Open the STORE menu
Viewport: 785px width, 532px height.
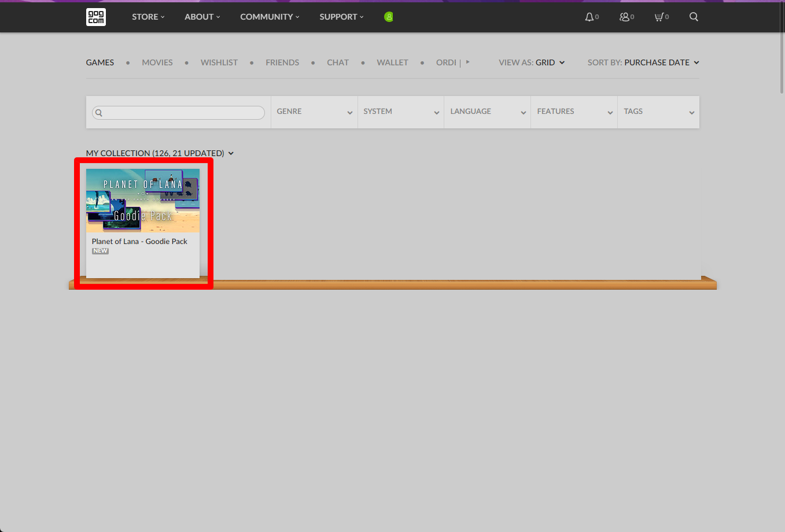pos(148,17)
